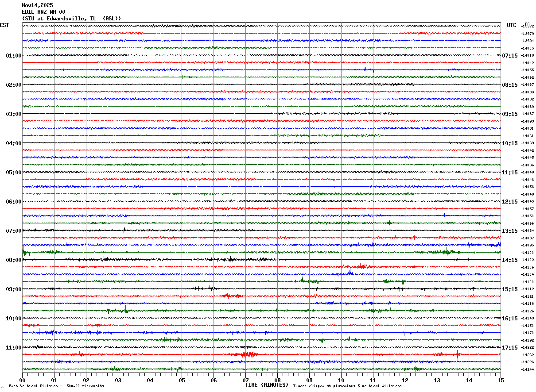Image resolution: width=536 pixels, height=392 pixels.
Task: Click the "01:00" CST time label
Action: tap(14, 56)
